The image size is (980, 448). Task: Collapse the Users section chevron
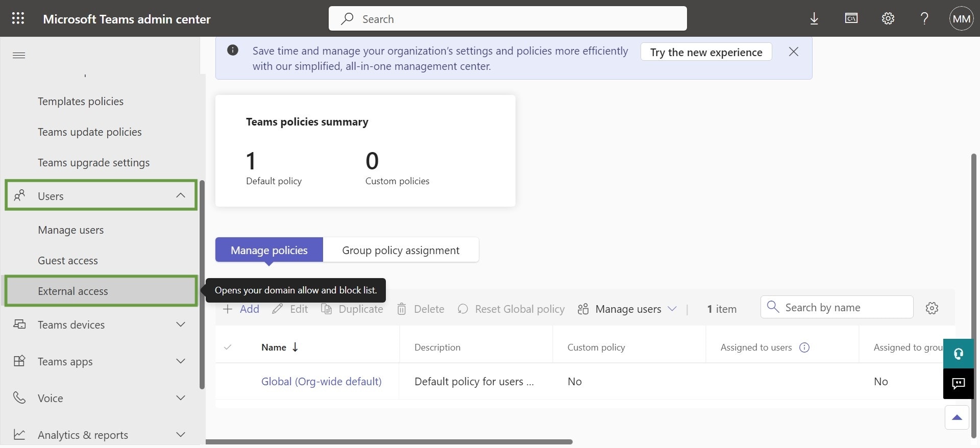tap(181, 195)
